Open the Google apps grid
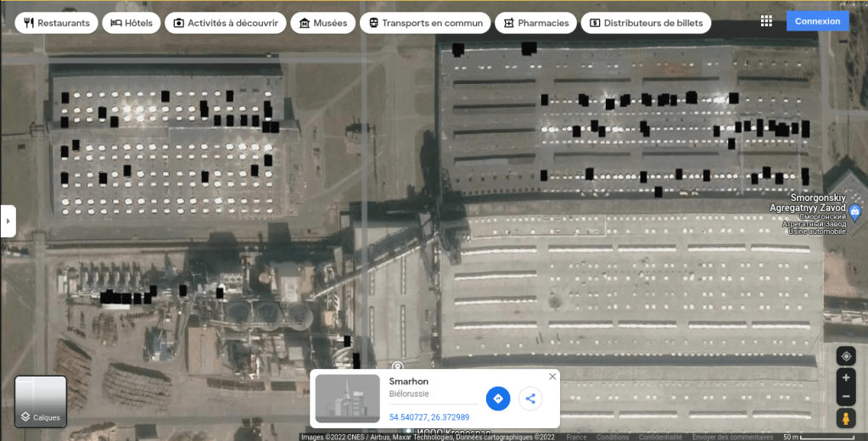 766,21
